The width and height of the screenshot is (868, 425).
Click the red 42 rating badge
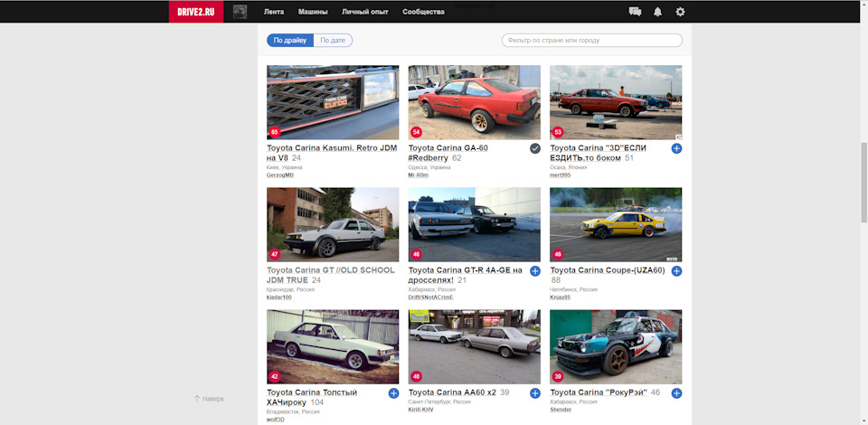(275, 377)
